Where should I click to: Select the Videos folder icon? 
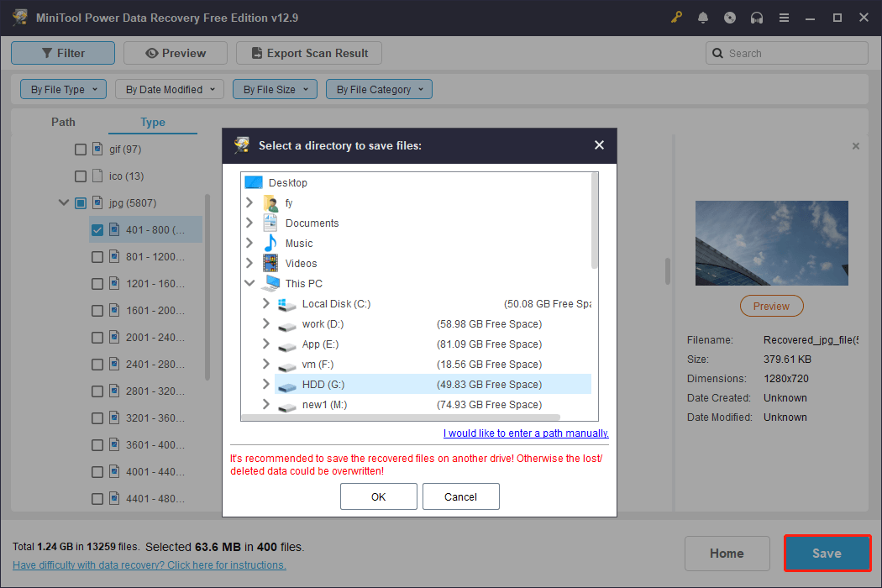[270, 263]
